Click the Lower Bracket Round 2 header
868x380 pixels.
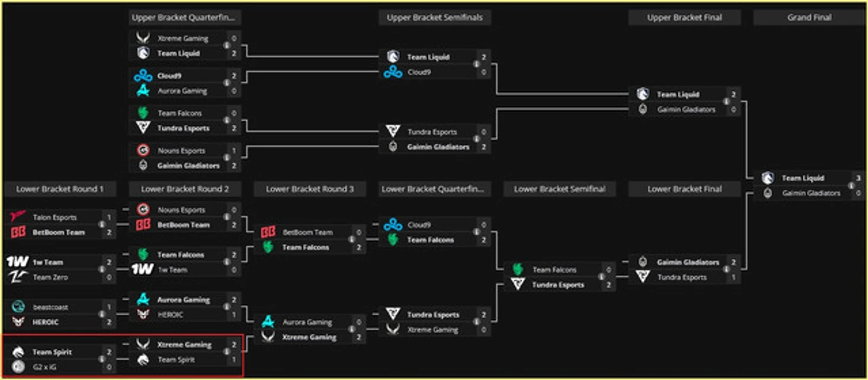click(x=185, y=189)
